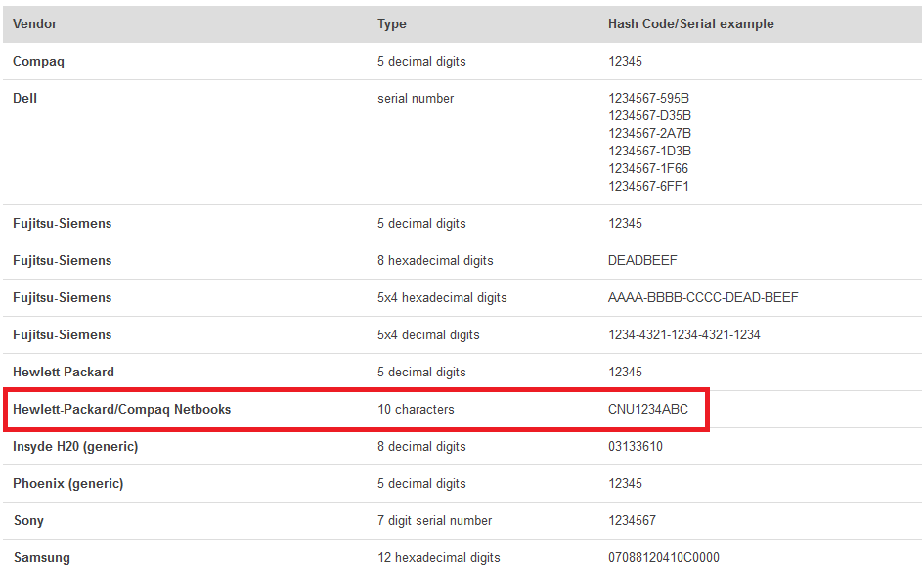Select the "12345" example in the Compaq row

[x=625, y=62]
